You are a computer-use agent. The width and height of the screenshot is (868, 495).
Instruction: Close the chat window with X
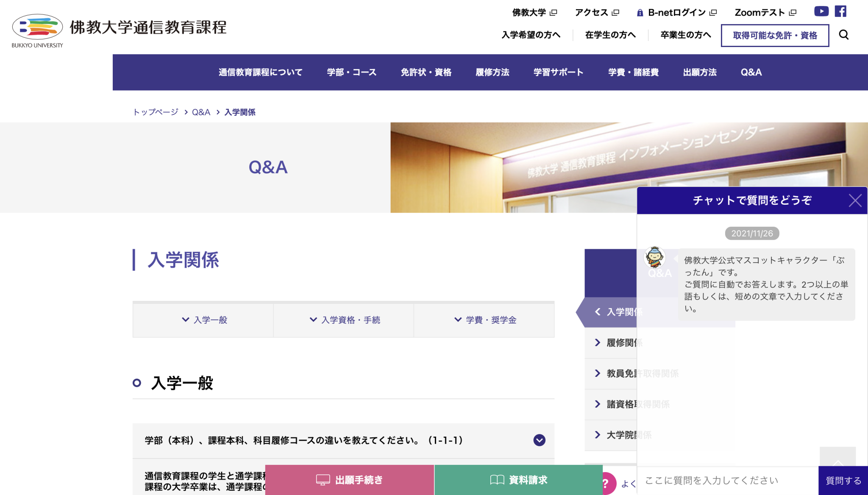tap(855, 200)
